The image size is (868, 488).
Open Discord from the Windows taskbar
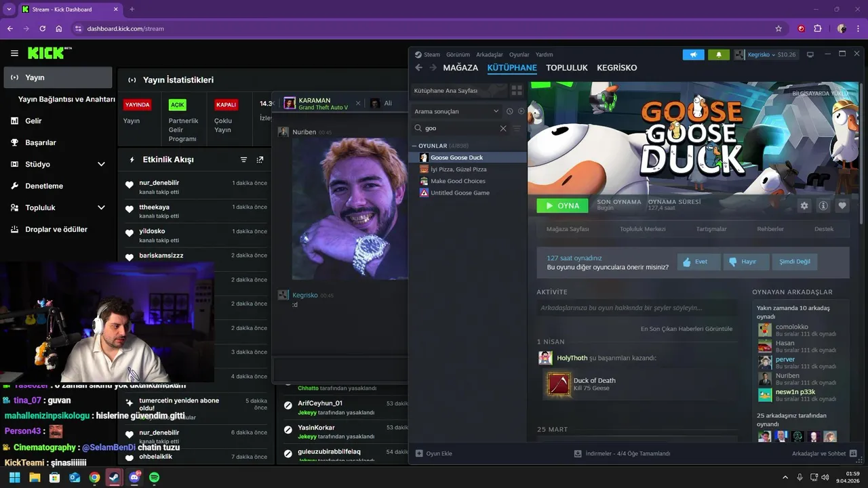[134, 477]
